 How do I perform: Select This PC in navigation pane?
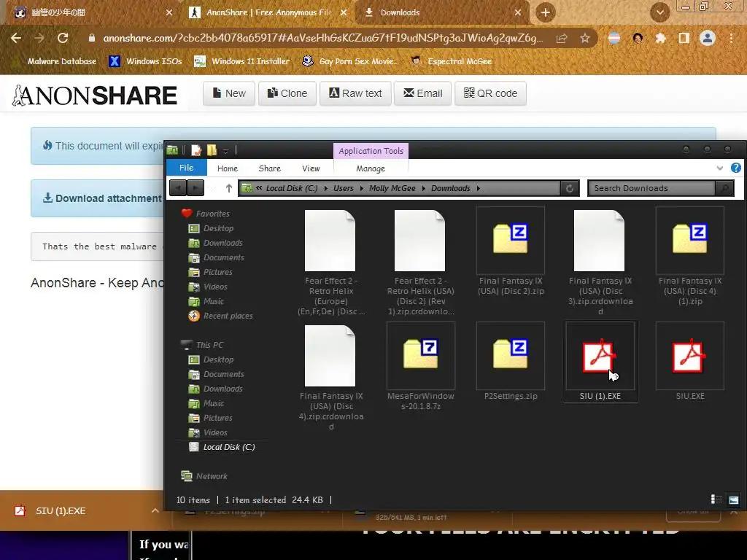point(203,345)
